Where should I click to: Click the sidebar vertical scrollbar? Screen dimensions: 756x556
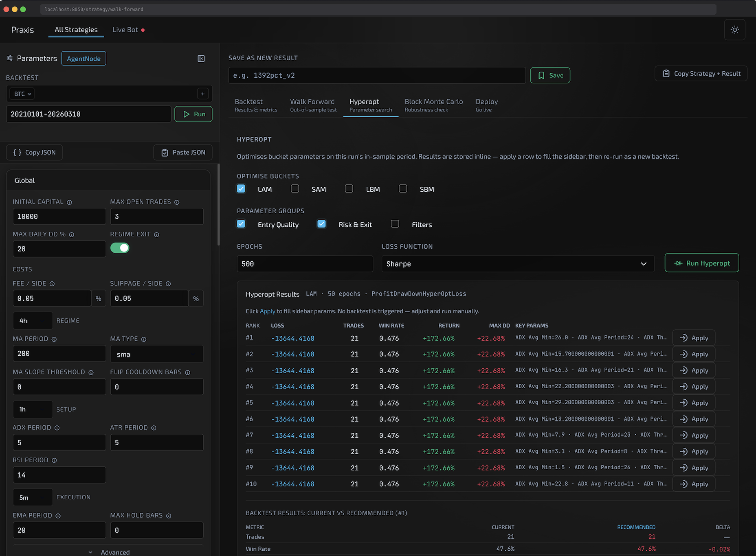click(x=218, y=204)
